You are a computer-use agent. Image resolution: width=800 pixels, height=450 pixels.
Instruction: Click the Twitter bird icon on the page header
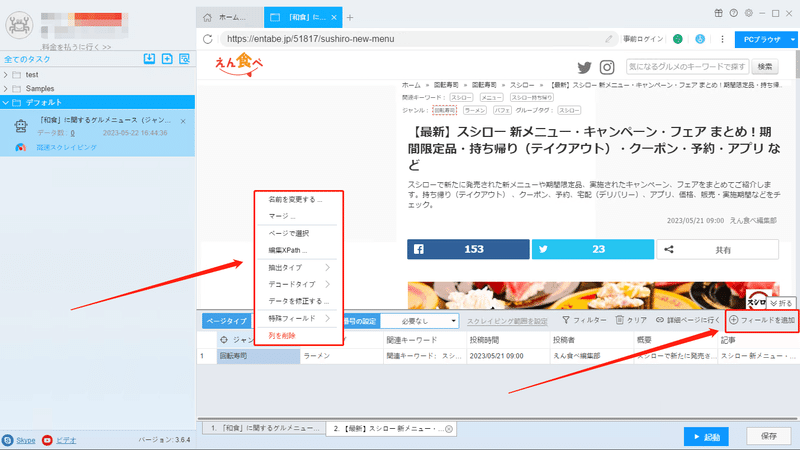(584, 67)
